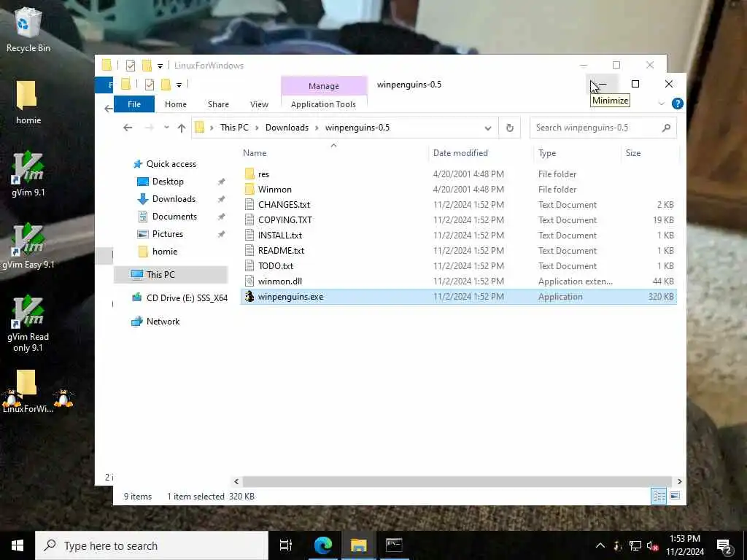Open the blue Help question mark icon
The width and height of the screenshot is (747, 560).
tap(678, 104)
